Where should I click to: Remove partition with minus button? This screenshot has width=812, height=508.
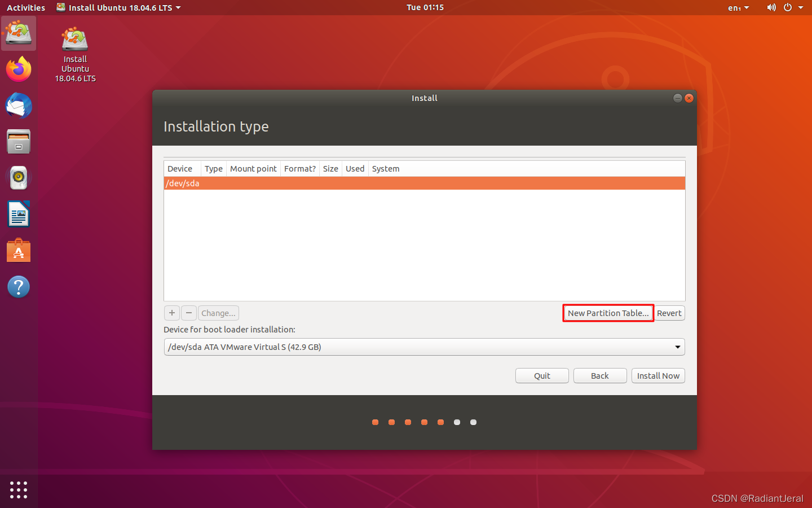(x=189, y=313)
